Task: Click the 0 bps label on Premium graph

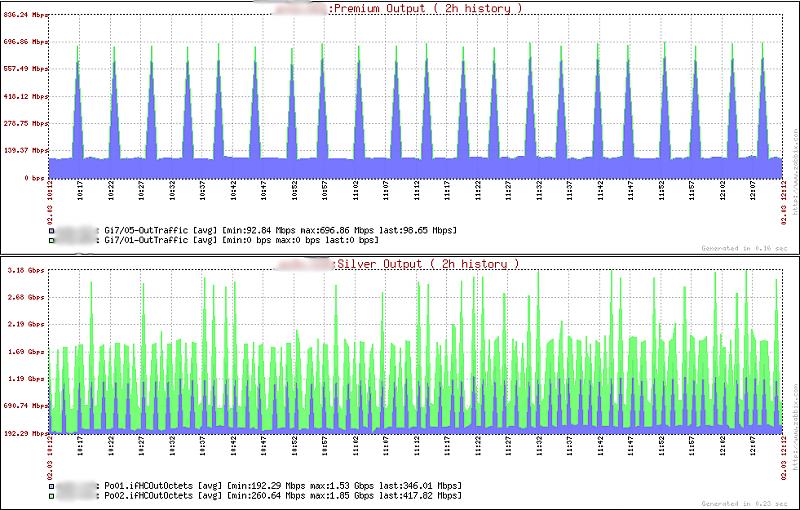Action: 35,178
